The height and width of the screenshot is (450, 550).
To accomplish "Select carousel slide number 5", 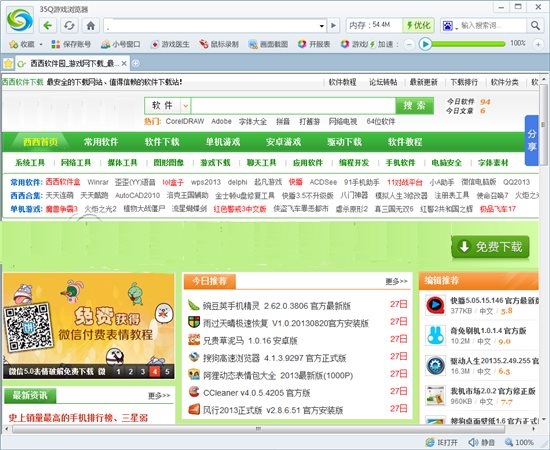I will coord(167,371).
